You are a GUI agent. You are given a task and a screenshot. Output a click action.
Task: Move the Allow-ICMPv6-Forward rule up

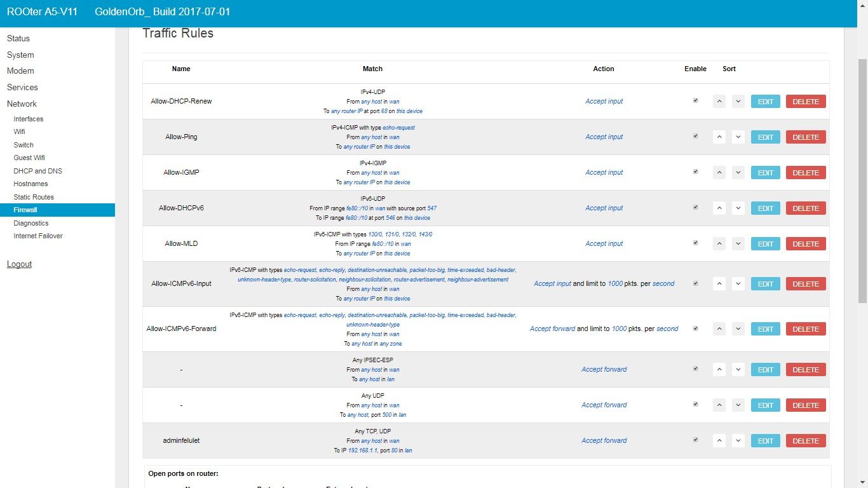click(719, 329)
